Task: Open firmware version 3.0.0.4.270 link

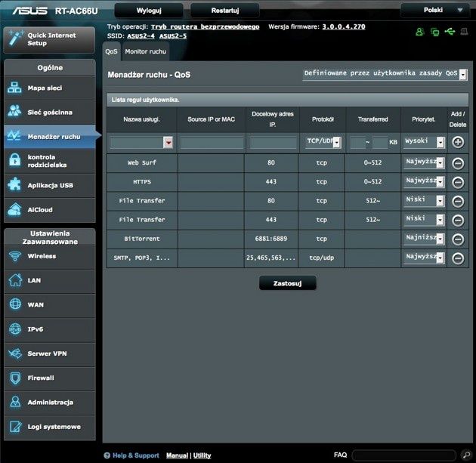Action: (x=344, y=26)
